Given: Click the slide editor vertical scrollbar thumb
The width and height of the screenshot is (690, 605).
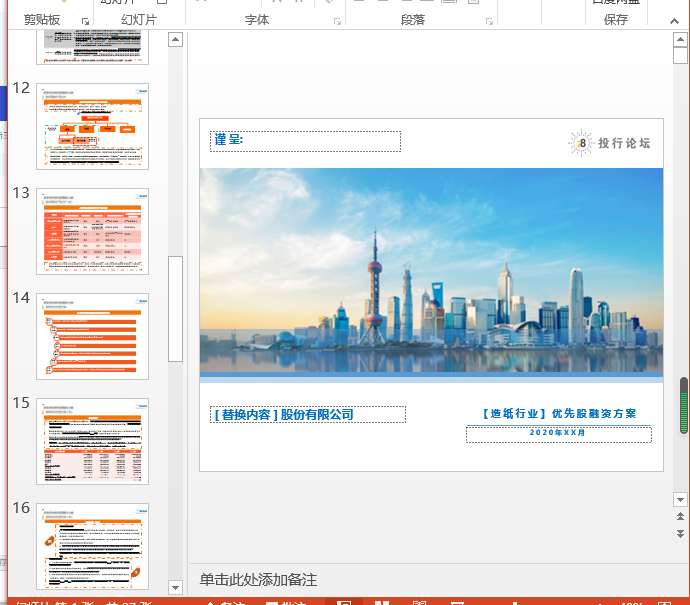Looking at the screenshot, I should (680, 55).
